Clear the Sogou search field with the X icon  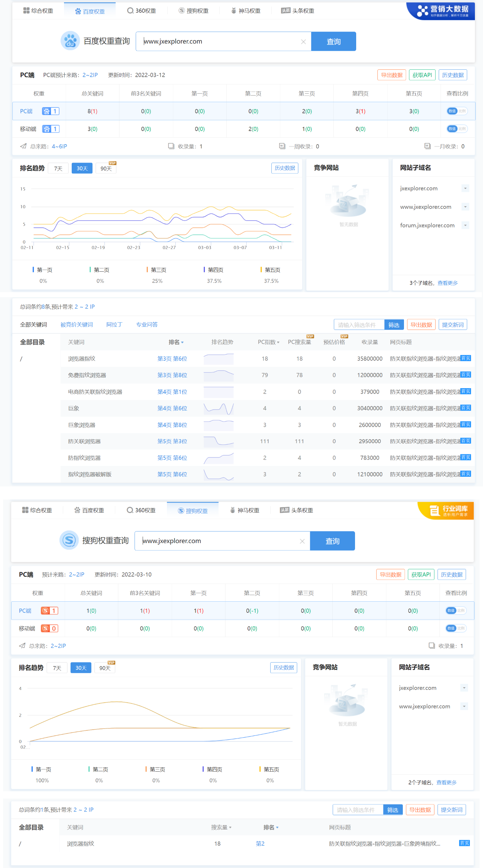[302, 541]
